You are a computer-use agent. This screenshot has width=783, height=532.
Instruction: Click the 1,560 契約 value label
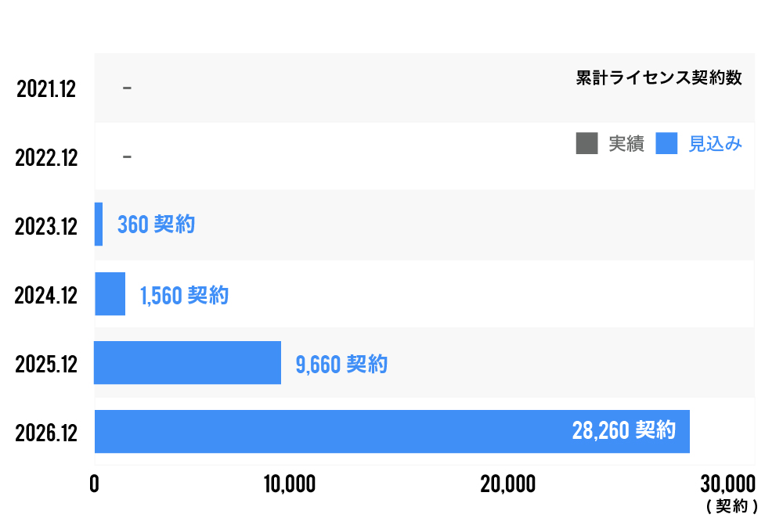pyautogui.click(x=184, y=296)
